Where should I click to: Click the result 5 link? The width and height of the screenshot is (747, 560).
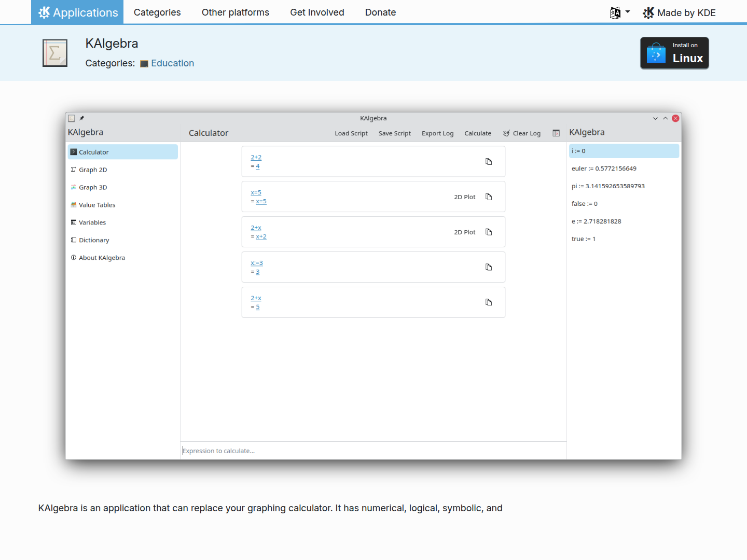(258, 307)
